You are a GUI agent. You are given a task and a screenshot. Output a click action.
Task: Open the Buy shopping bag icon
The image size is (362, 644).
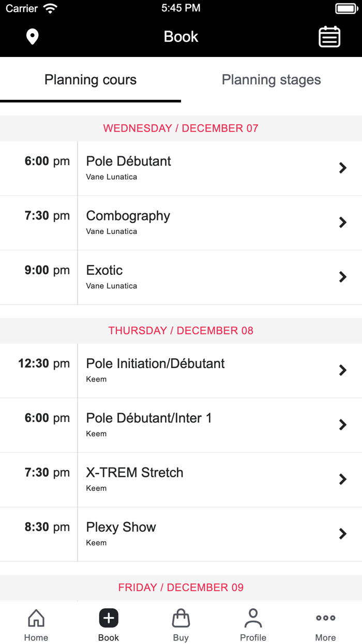point(180,618)
